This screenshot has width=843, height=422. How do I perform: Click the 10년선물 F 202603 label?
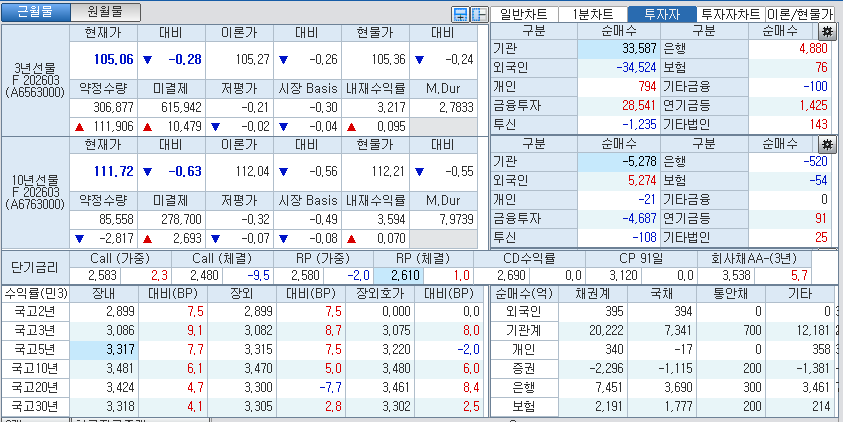(35, 192)
